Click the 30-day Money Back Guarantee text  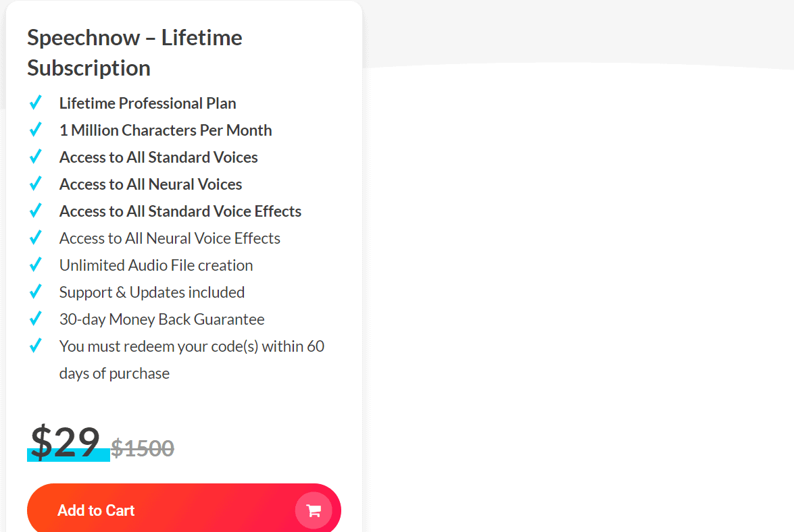click(x=162, y=319)
